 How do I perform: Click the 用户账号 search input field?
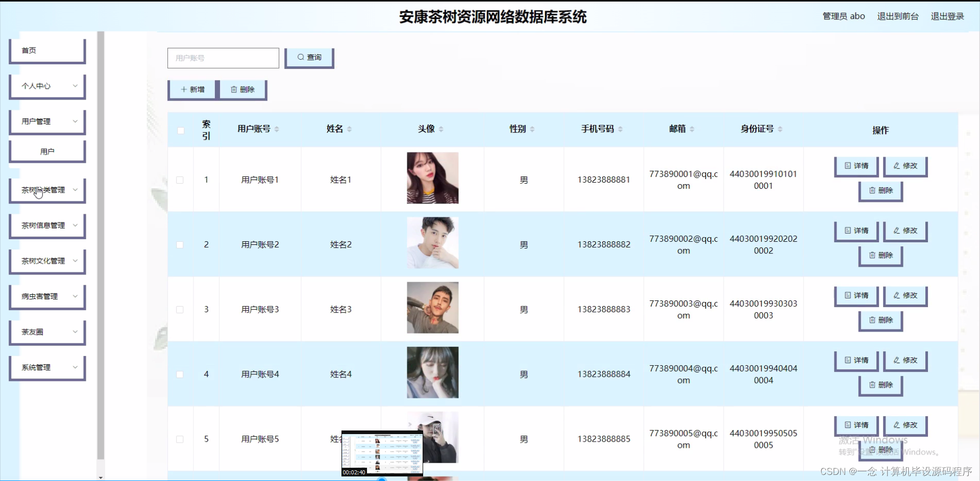pos(223,58)
